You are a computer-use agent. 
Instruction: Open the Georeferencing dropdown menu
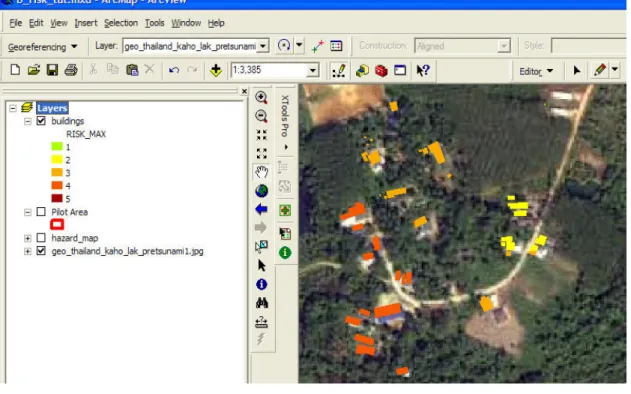coord(42,47)
